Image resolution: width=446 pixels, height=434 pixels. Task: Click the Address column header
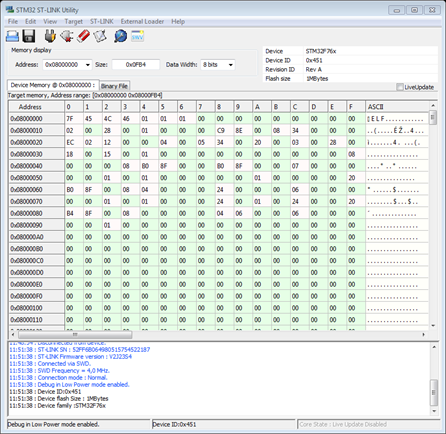36,107
